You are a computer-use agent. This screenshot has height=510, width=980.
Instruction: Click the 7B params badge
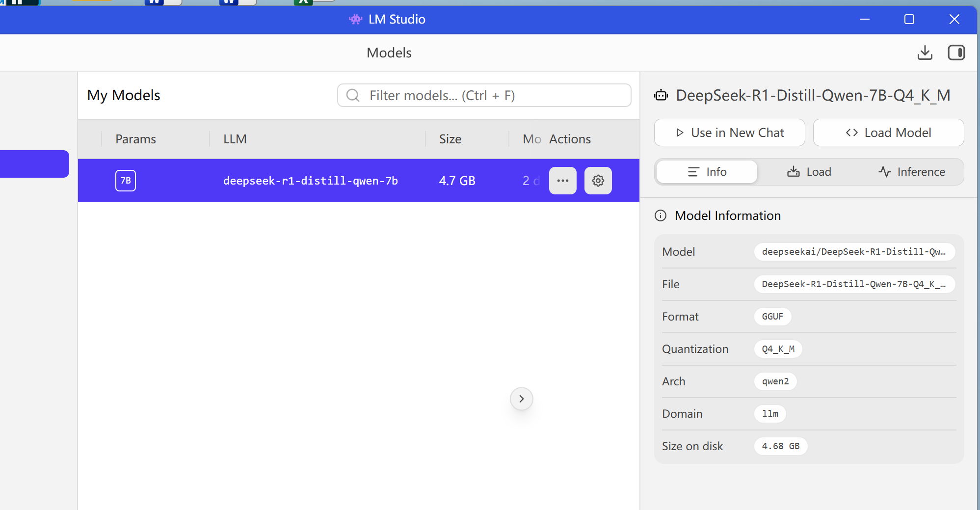(x=126, y=181)
